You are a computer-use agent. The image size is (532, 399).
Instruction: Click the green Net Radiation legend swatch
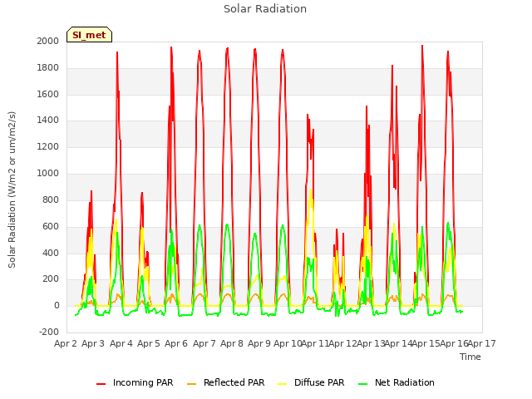click(x=363, y=384)
